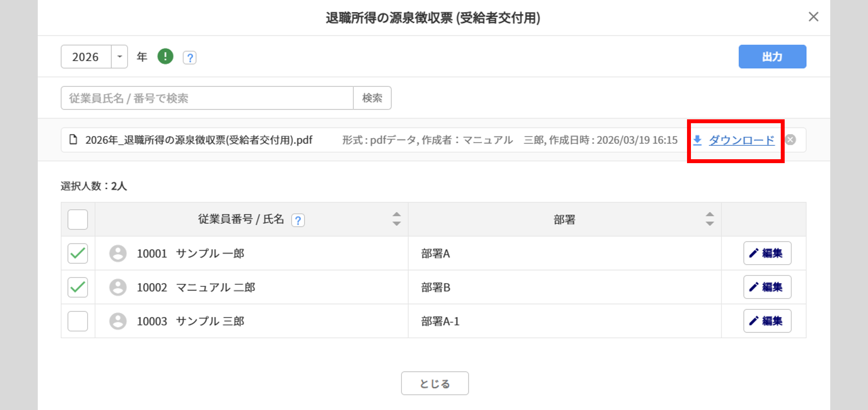
Task: Click the PDF file document icon
Action: pyautogui.click(x=73, y=140)
